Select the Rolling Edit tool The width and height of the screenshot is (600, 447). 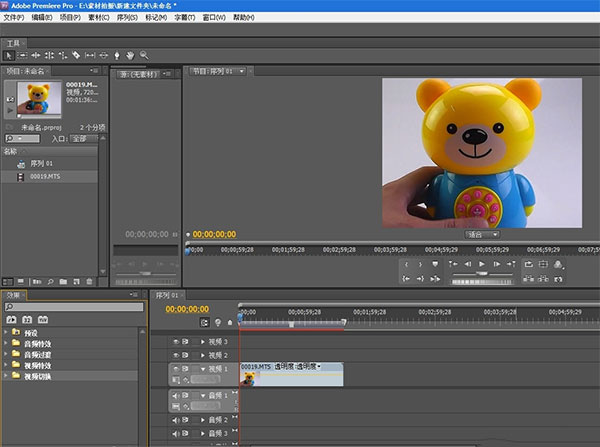[49, 55]
